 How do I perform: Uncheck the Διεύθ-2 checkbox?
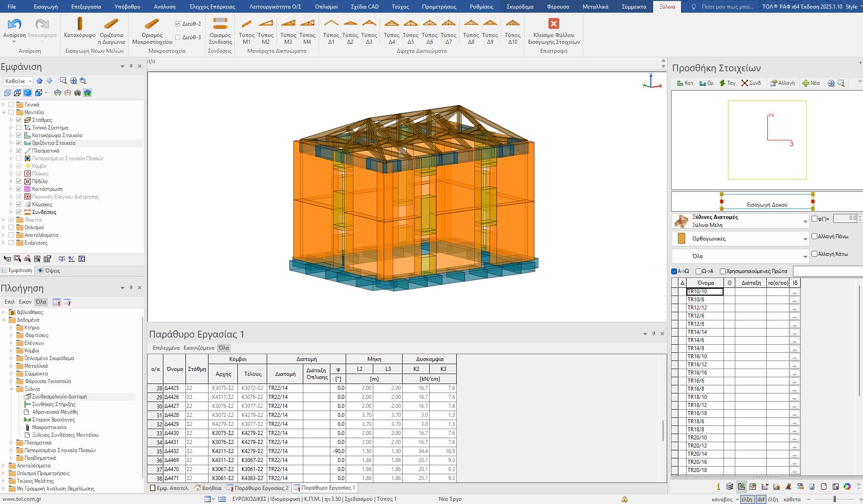(x=178, y=24)
